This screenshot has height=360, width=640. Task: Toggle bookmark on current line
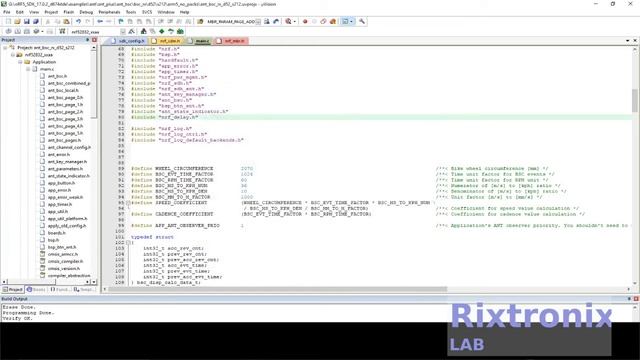(121, 21)
